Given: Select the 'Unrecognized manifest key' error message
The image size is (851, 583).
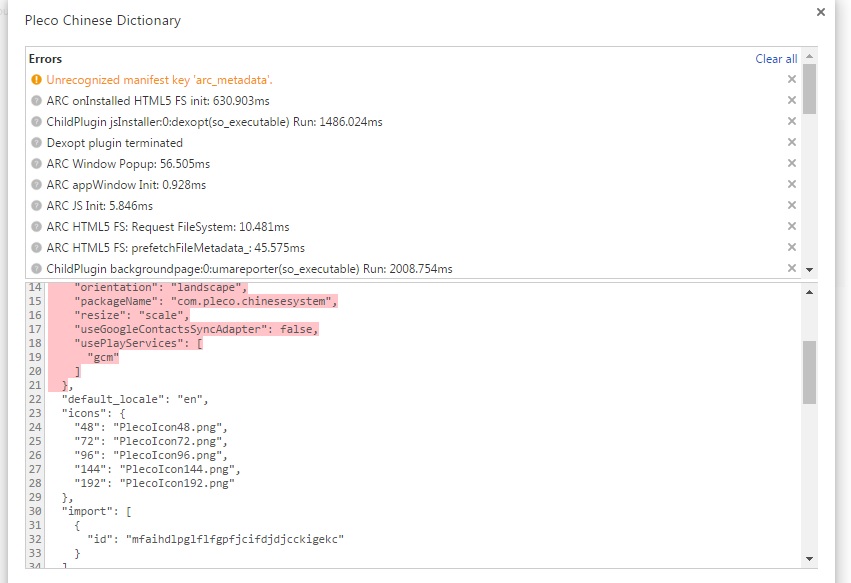Looking at the screenshot, I should click(x=159, y=80).
